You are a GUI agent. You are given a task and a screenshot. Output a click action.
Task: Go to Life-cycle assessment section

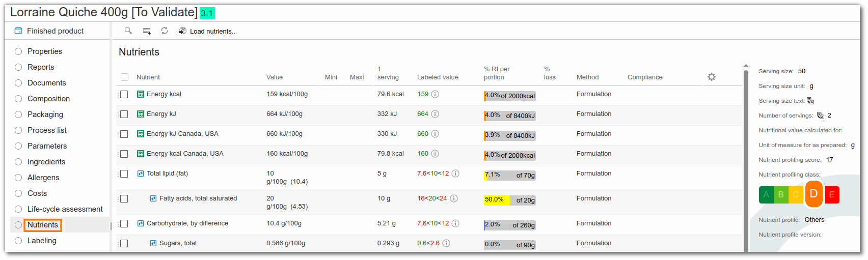coord(65,209)
